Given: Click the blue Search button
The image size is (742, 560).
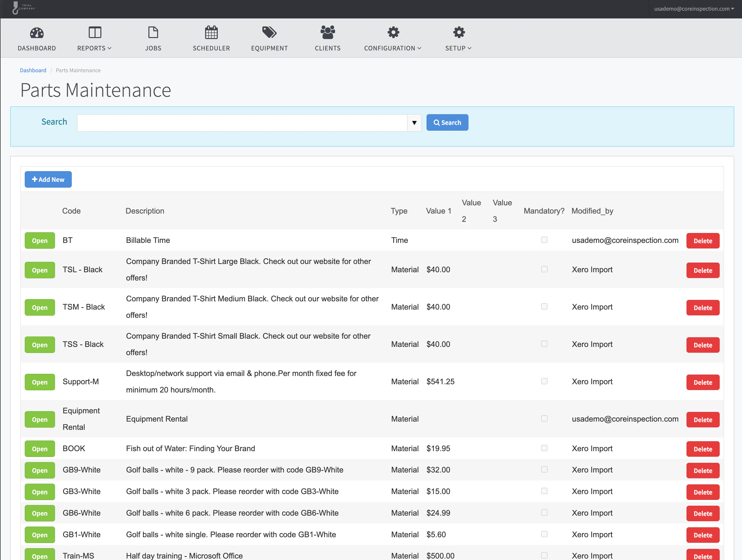Looking at the screenshot, I should point(447,123).
